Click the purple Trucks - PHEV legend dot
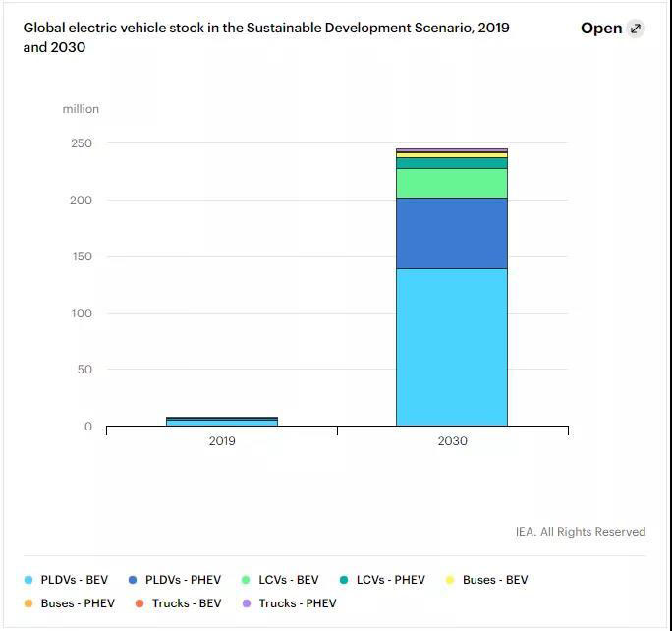This screenshot has width=672, height=631. click(x=247, y=603)
